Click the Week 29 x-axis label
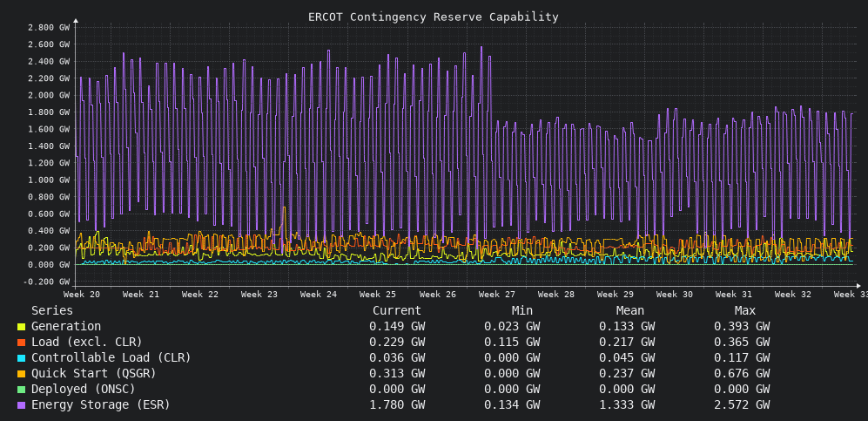This screenshot has height=421, width=868. click(615, 294)
